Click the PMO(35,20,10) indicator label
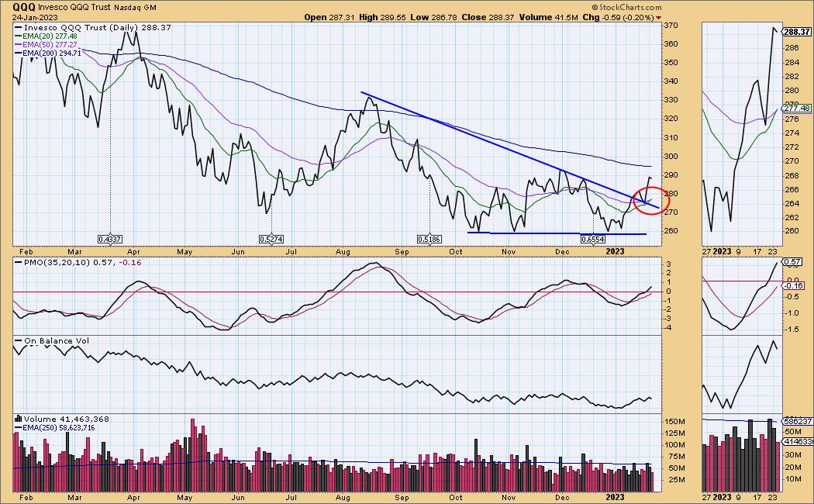 78,263
